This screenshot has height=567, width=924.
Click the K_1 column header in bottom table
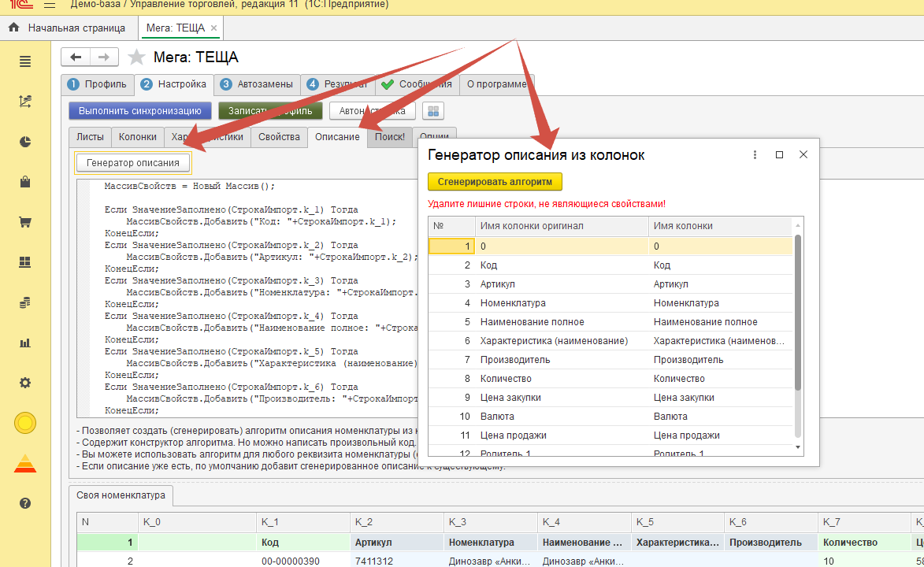click(x=303, y=522)
